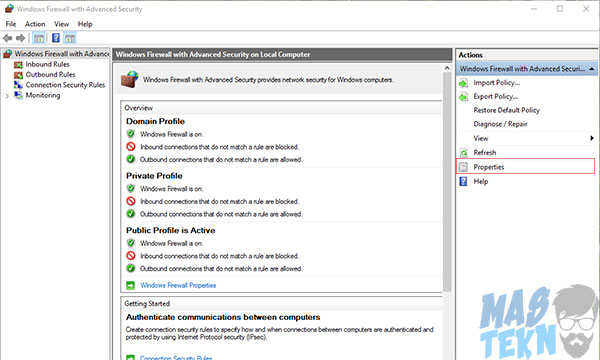The image size is (600, 360).
Task: Click Diagnose / Repair action
Action: tap(501, 124)
